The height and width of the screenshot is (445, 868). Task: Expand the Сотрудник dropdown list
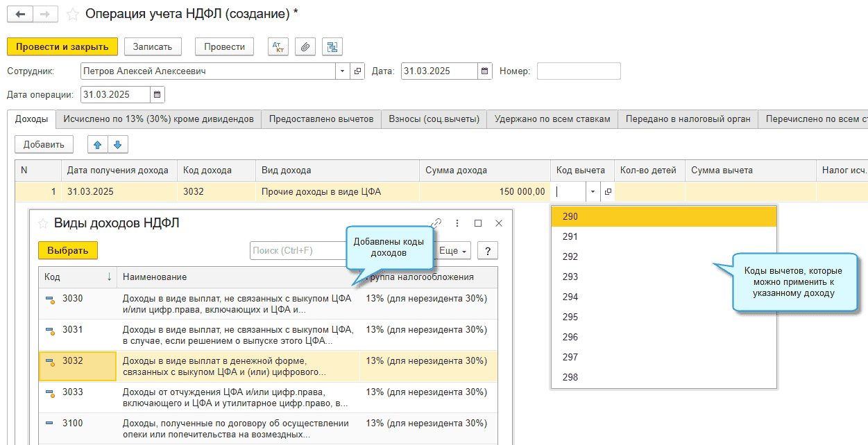tap(343, 71)
